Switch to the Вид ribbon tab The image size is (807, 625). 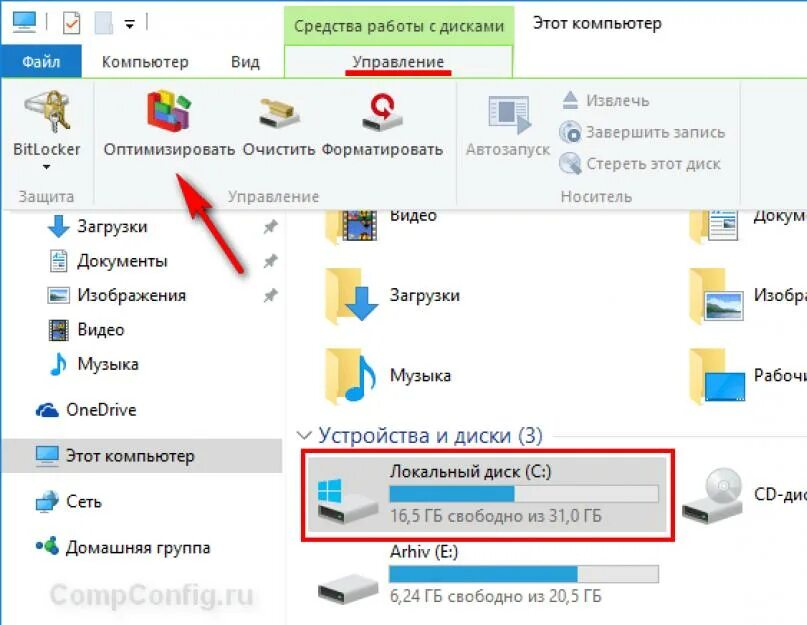(245, 62)
